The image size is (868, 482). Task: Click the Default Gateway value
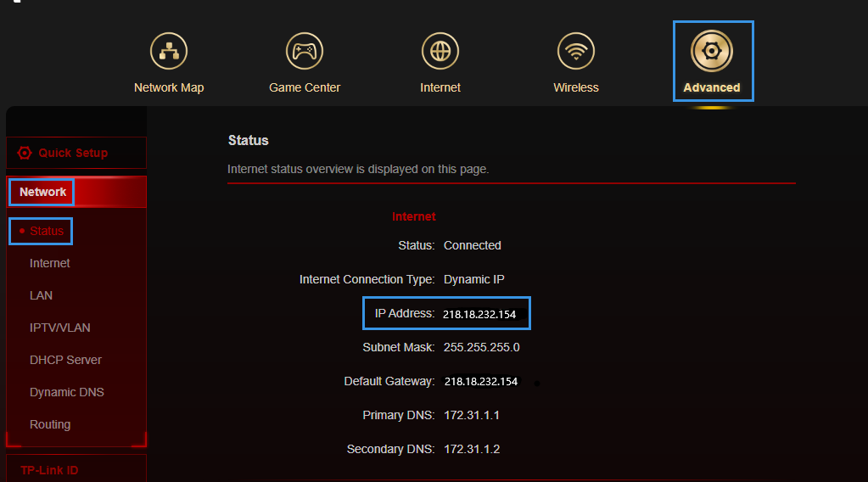[481, 381]
